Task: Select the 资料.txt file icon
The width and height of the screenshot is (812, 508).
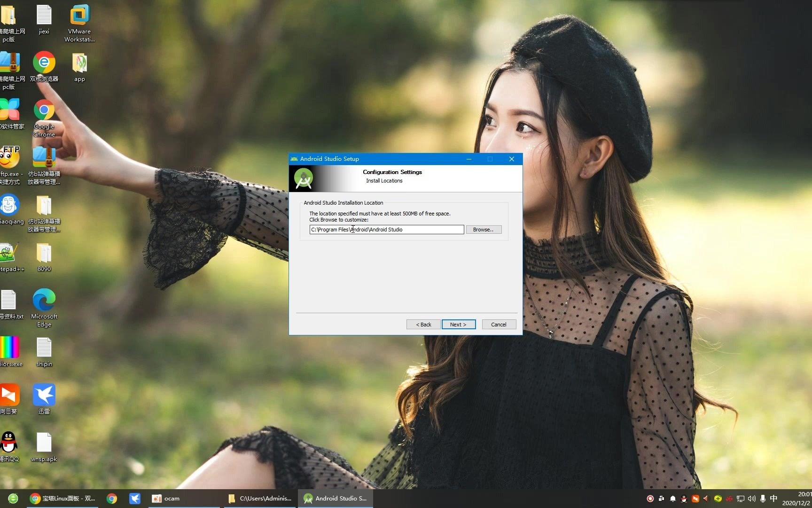Action: click(x=10, y=305)
